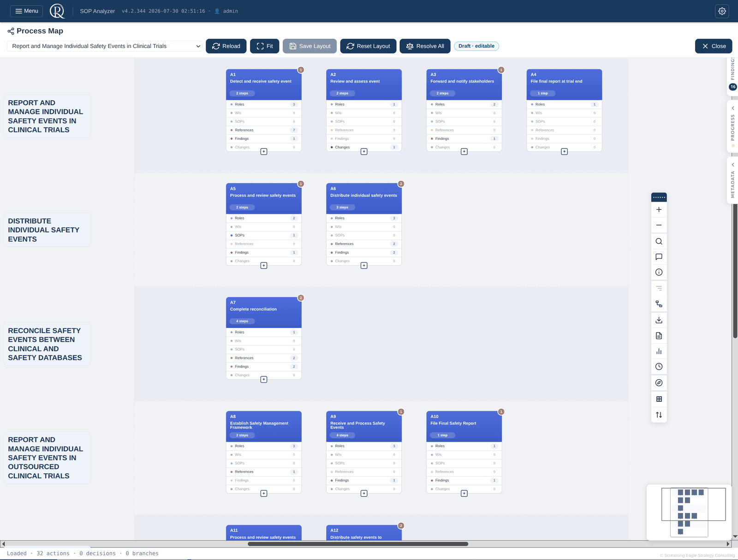Click the Reload button

[x=226, y=46]
